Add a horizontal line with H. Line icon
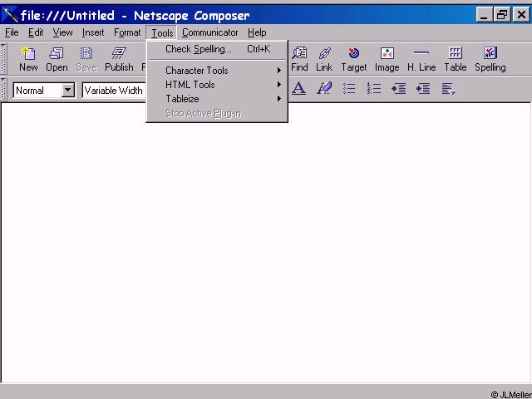This screenshot has width=532, height=399. pyautogui.click(x=421, y=59)
